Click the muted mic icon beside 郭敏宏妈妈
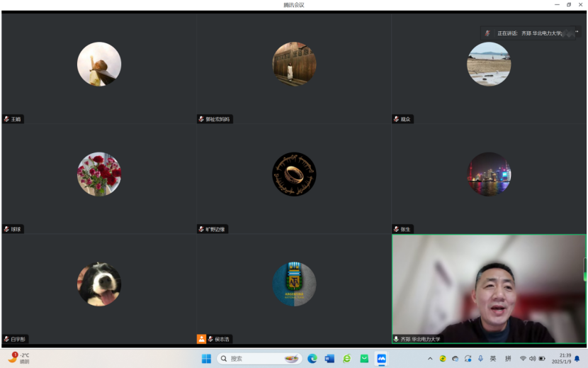 click(x=201, y=119)
